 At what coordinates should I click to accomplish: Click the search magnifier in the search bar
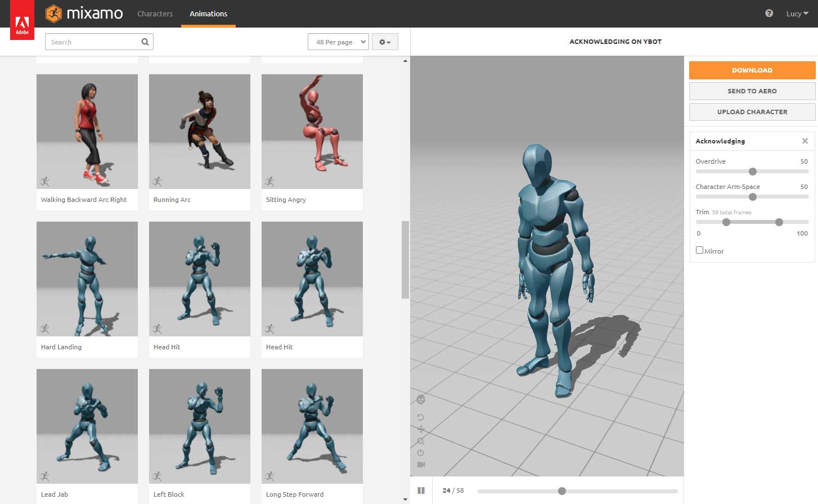(145, 41)
